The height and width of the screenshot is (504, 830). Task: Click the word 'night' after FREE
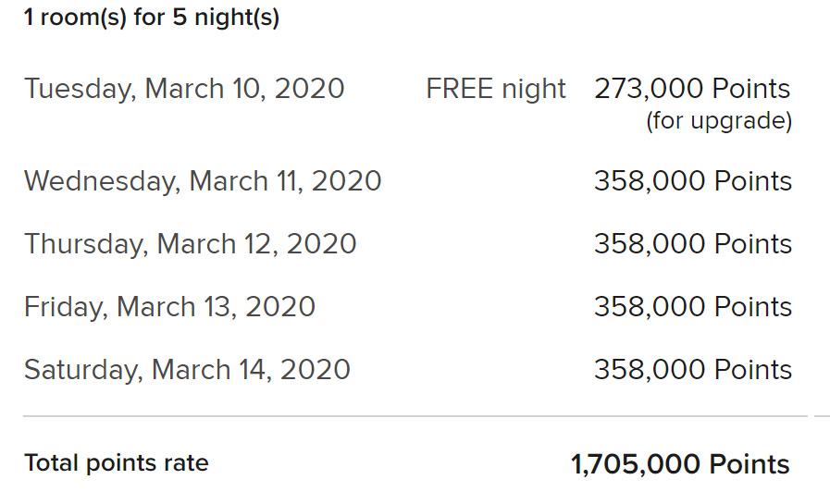(534, 90)
